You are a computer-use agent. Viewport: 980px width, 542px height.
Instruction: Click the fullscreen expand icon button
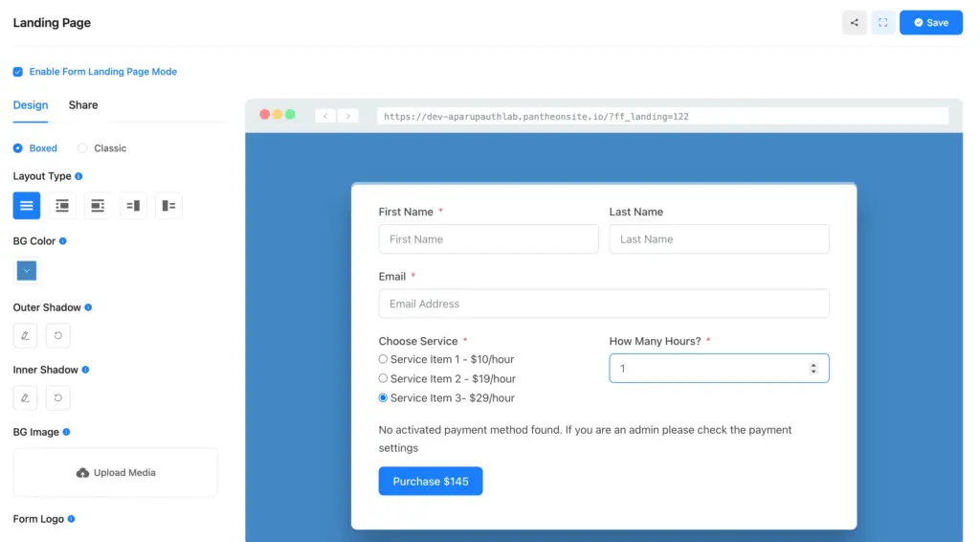882,23
